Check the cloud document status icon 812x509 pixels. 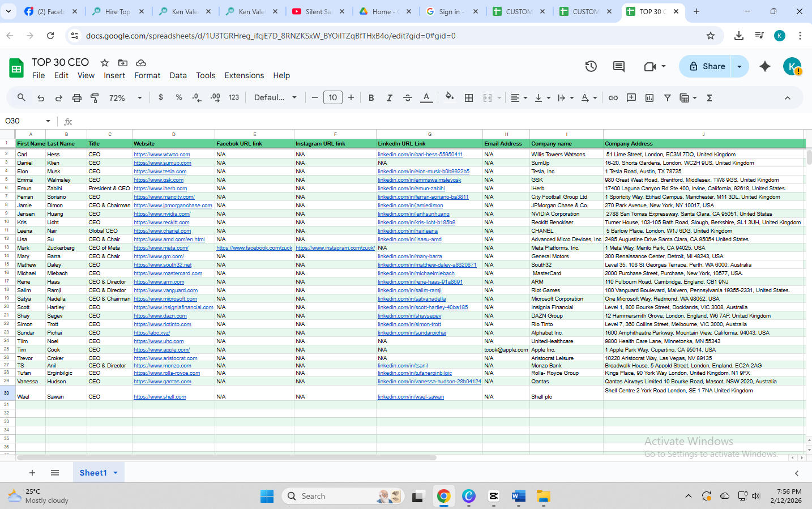(x=141, y=63)
